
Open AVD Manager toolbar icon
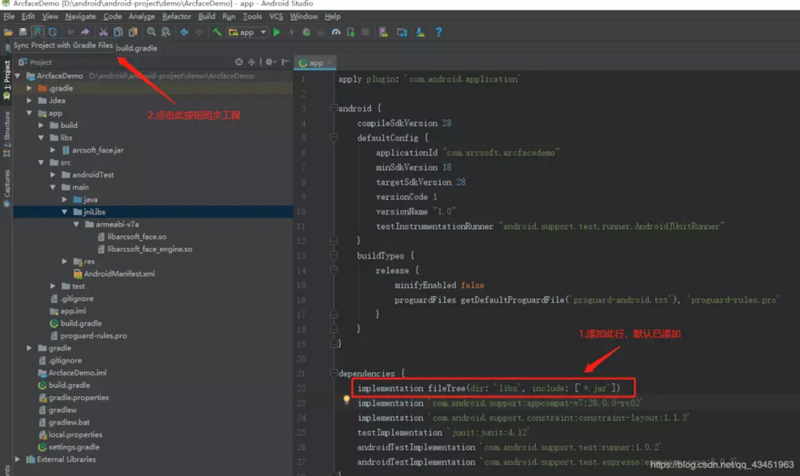pyautogui.click(x=384, y=32)
